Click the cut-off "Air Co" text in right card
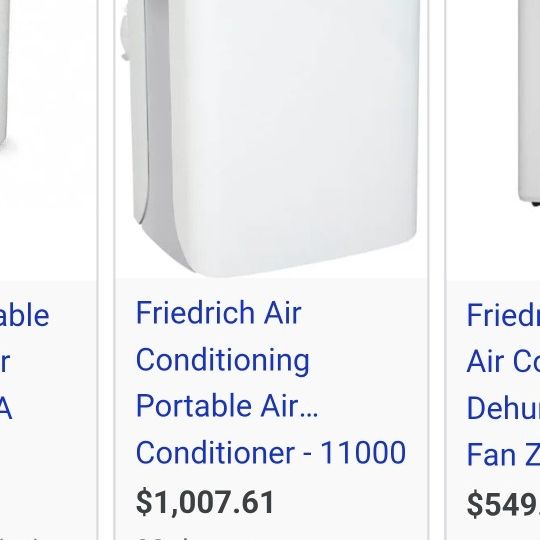 pos(503,361)
